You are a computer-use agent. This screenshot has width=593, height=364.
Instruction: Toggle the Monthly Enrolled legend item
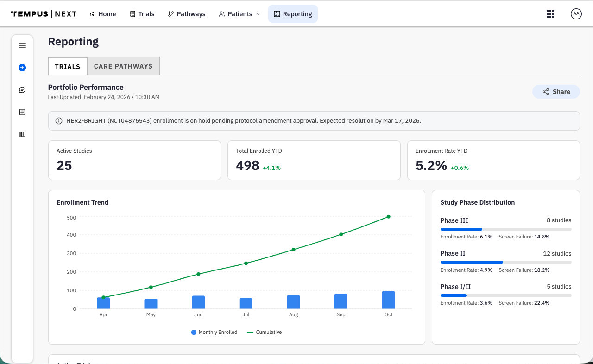coord(214,332)
